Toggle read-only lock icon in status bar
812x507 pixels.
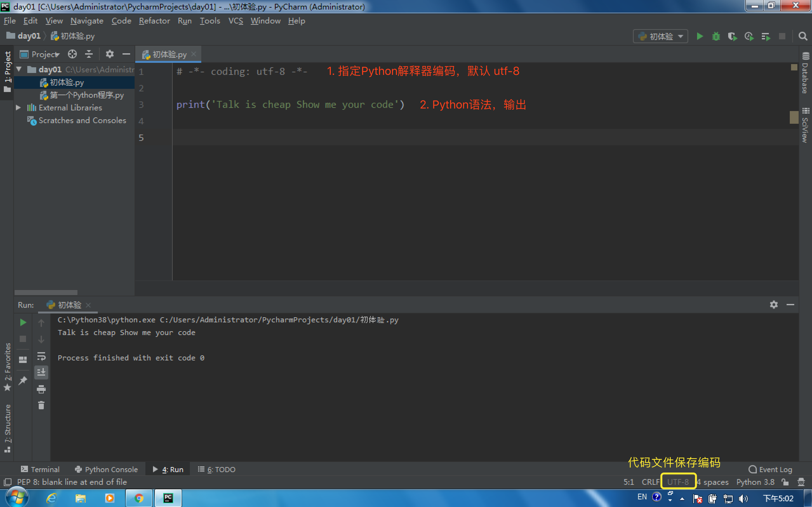785,482
